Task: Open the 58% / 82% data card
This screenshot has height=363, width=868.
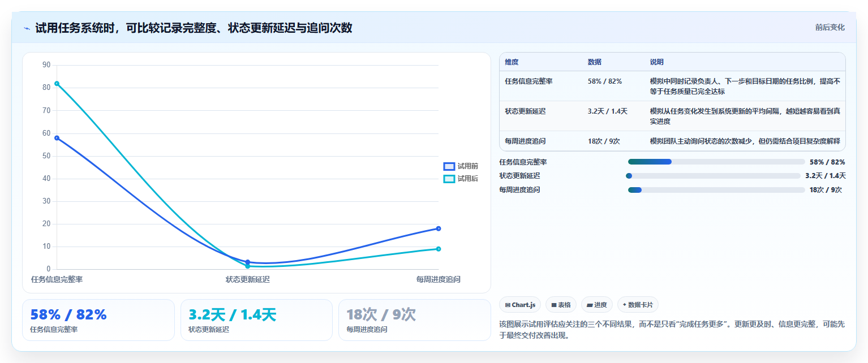Action: pyautogui.click(x=98, y=320)
